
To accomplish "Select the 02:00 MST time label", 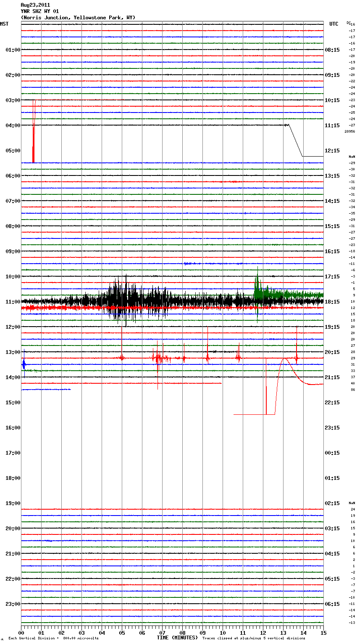I will [13, 75].
